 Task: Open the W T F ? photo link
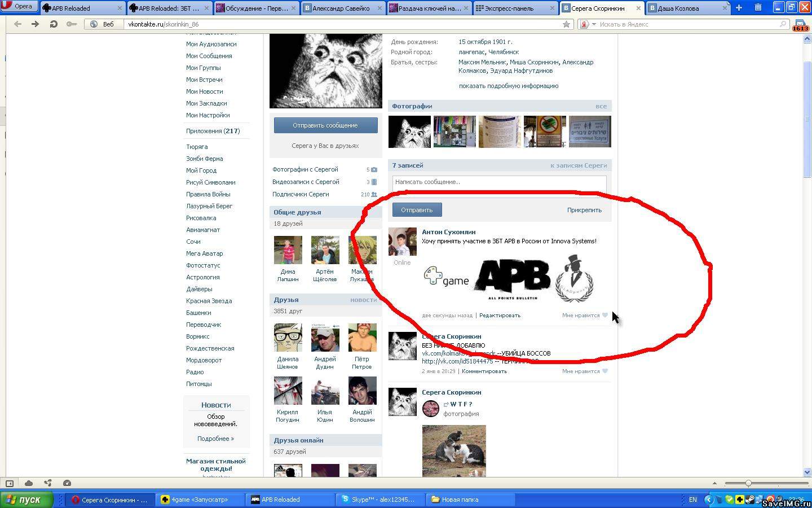coord(461,404)
